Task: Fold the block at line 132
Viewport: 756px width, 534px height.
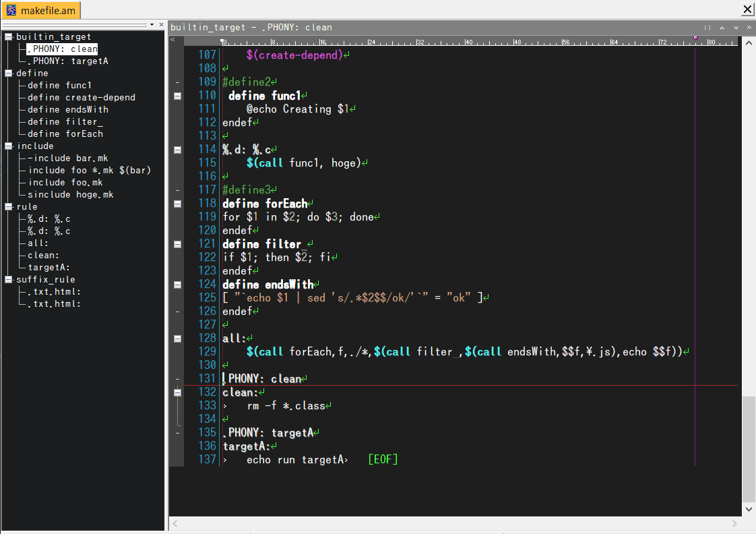Action: click(177, 392)
